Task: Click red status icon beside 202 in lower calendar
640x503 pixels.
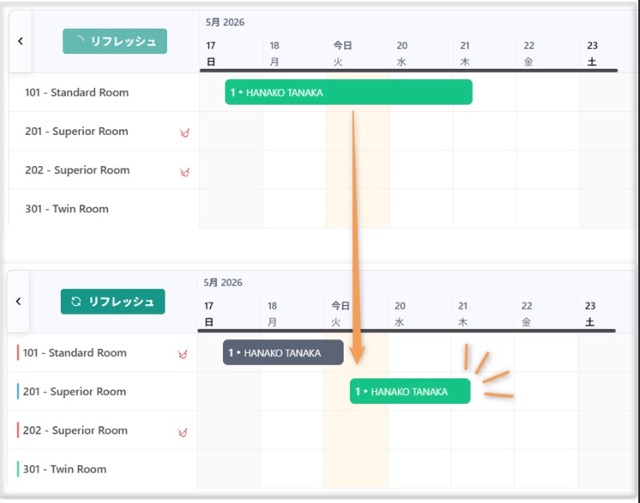Action: coord(183,432)
